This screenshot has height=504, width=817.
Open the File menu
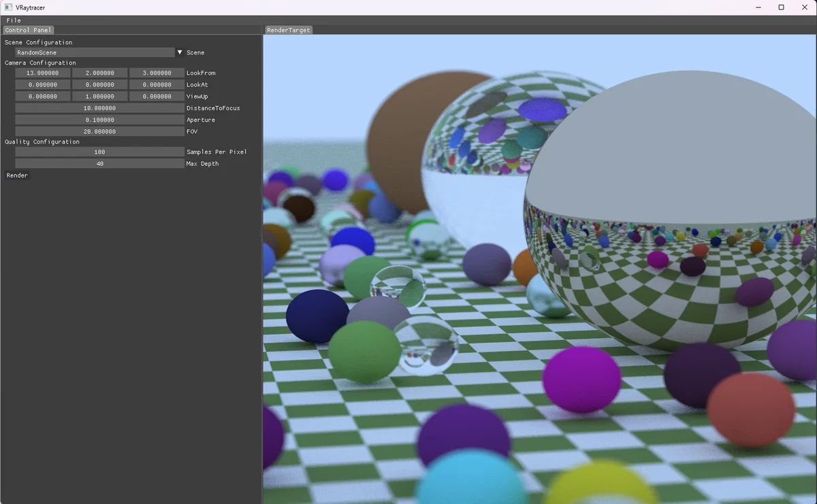[x=14, y=20]
